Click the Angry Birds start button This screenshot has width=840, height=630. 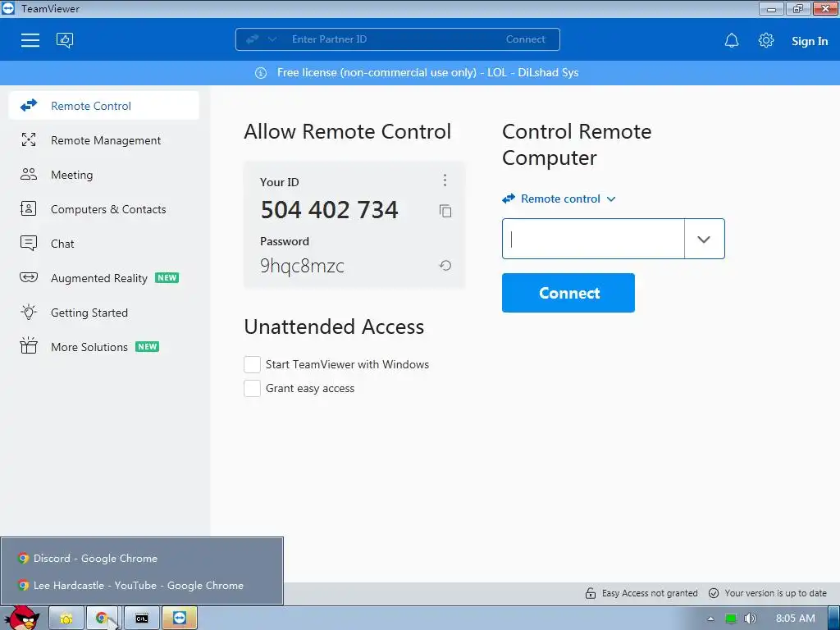click(x=21, y=617)
